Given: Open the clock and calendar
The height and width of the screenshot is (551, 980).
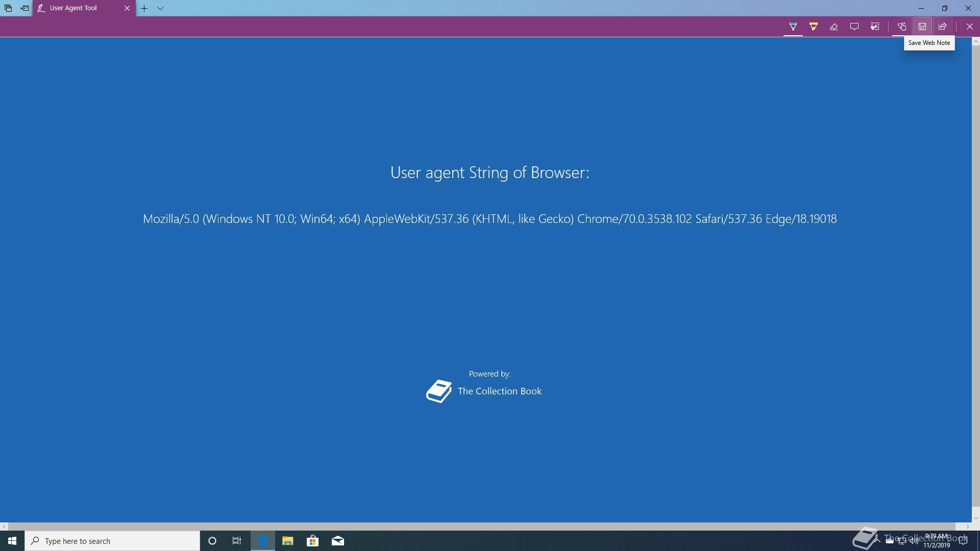Looking at the screenshot, I should pyautogui.click(x=937, y=541).
